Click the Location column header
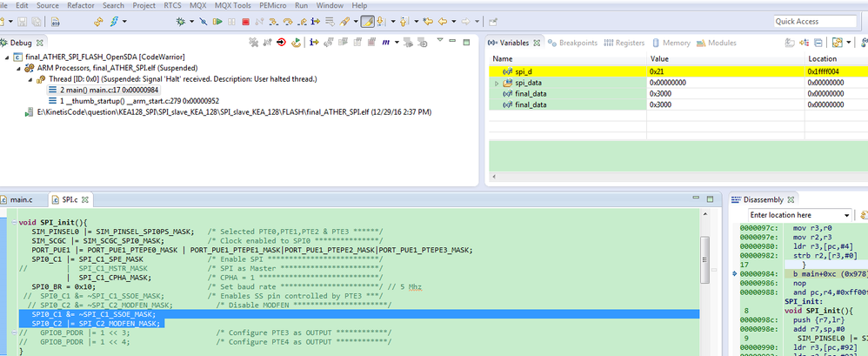Viewport: 868px width, 356px height. 836,58
